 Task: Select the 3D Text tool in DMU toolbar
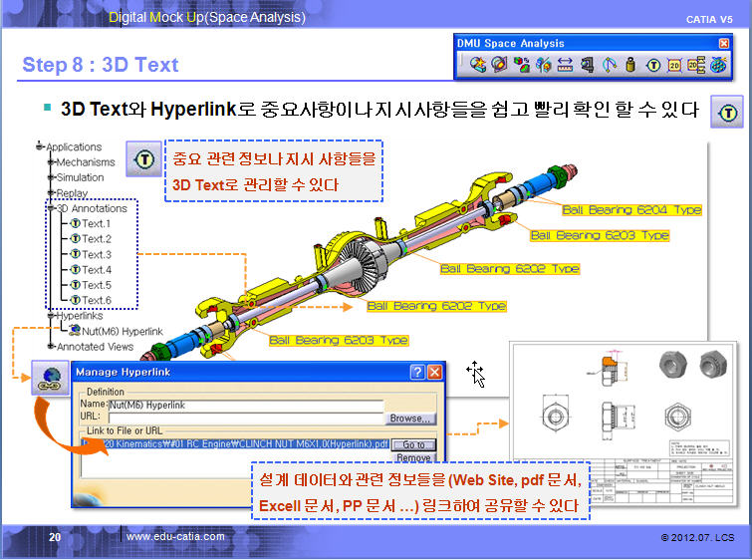653,66
